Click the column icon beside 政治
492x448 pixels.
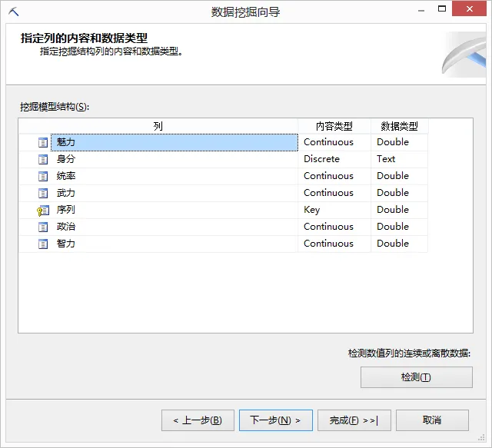click(x=43, y=227)
